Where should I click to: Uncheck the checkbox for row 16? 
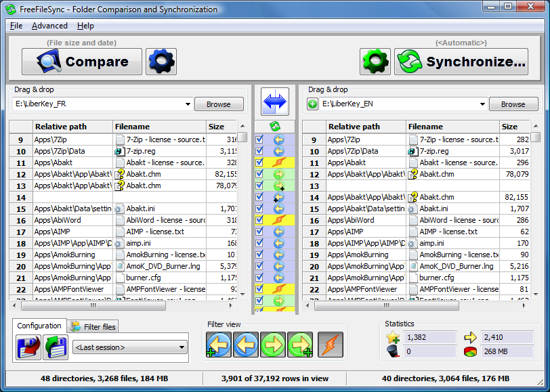(x=259, y=220)
